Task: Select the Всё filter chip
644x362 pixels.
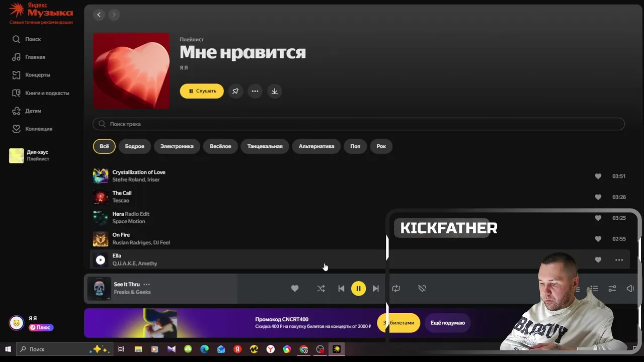Action: [104, 146]
